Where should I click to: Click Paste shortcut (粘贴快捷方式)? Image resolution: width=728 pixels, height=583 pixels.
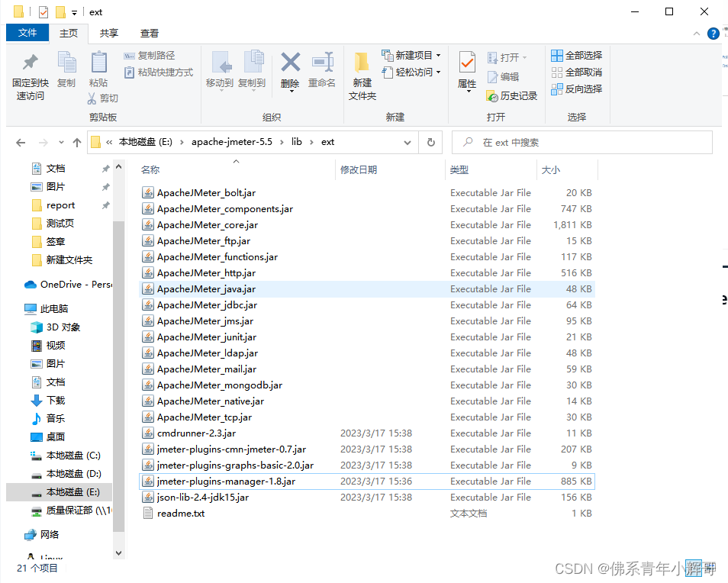158,72
